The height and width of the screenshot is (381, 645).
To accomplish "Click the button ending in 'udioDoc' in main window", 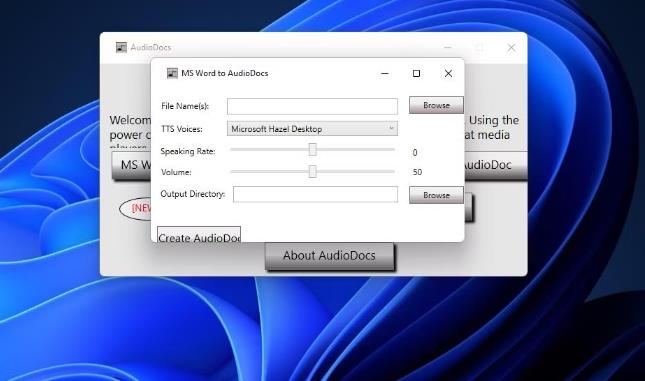I will [x=496, y=165].
